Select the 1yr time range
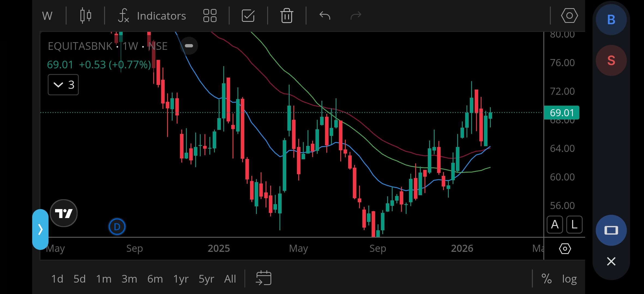This screenshot has height=294, width=644. coord(181,279)
